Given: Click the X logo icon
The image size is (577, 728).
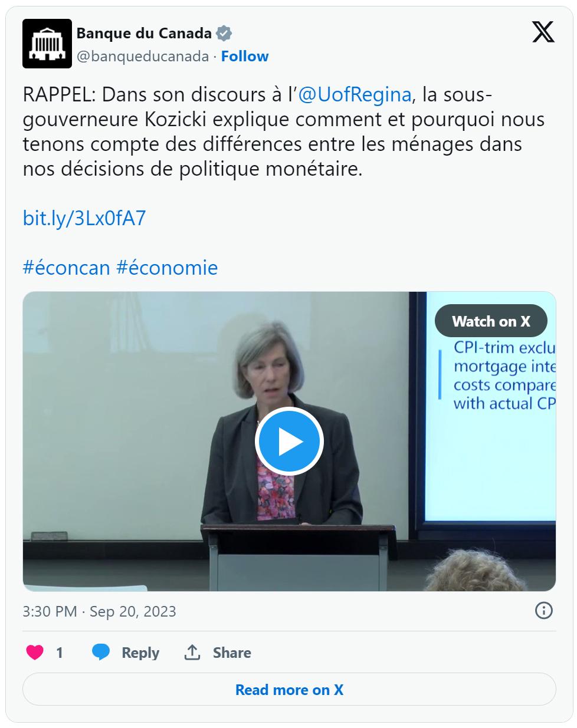Looking at the screenshot, I should tap(543, 32).
